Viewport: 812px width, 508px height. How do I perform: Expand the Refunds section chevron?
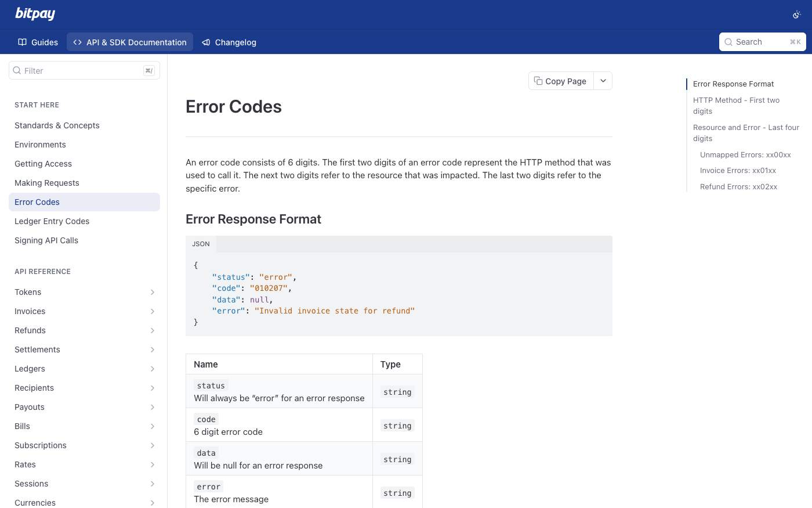(x=153, y=330)
